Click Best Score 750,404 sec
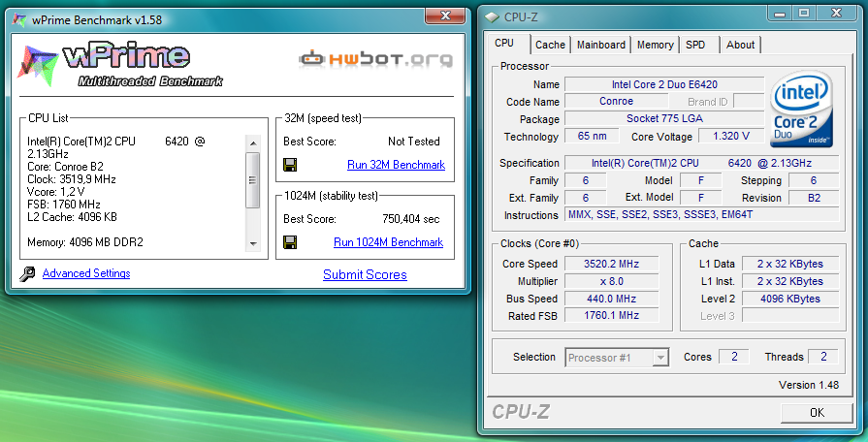Viewport: 868px width, 442px height. click(411, 219)
